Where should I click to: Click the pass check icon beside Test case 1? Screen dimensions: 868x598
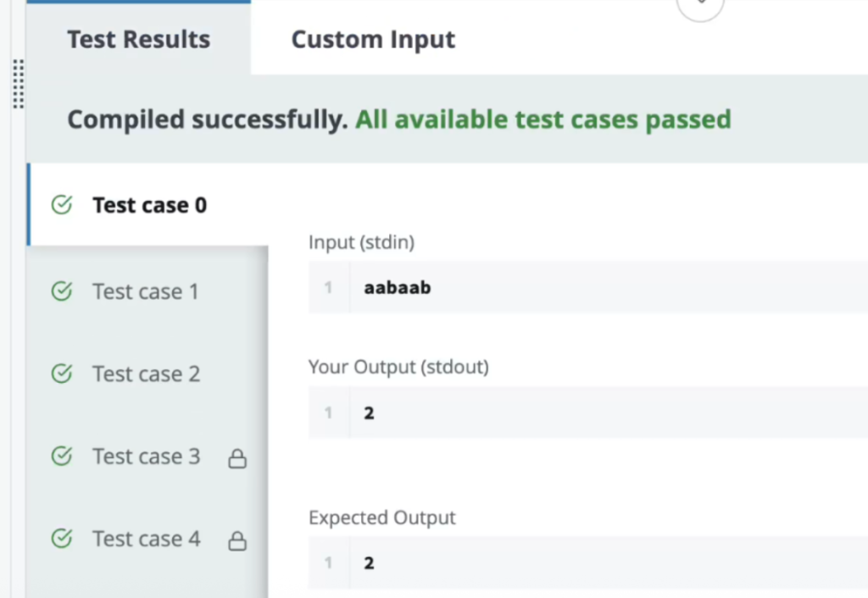62,291
